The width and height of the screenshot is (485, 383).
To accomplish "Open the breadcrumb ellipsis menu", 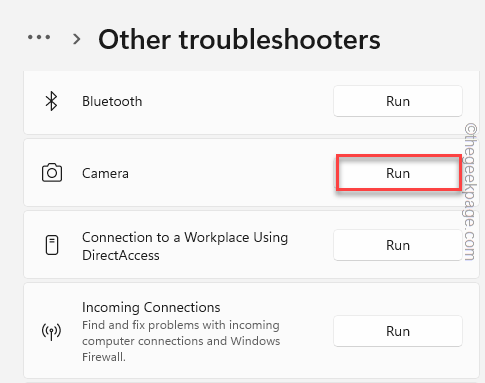I will (x=39, y=37).
